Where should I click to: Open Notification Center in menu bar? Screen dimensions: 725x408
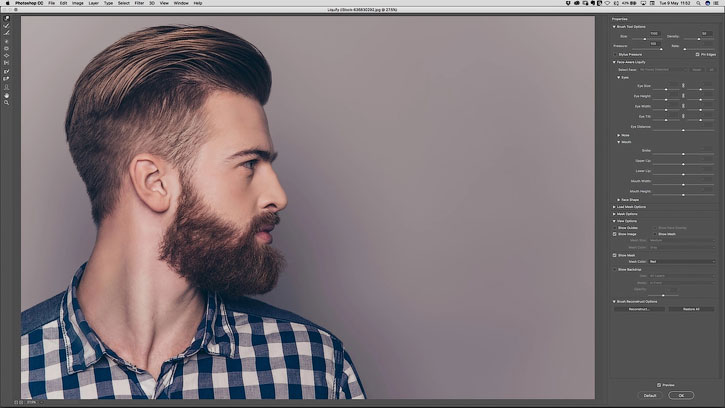[716, 3]
